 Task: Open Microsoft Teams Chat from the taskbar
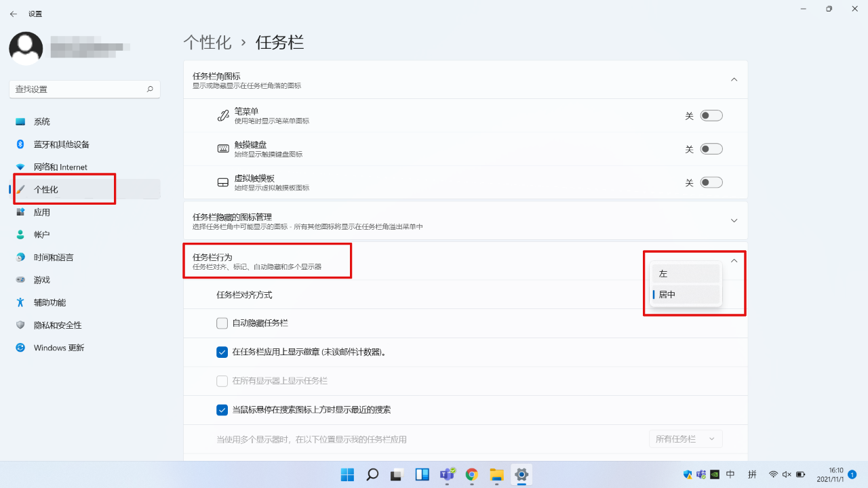point(446,474)
